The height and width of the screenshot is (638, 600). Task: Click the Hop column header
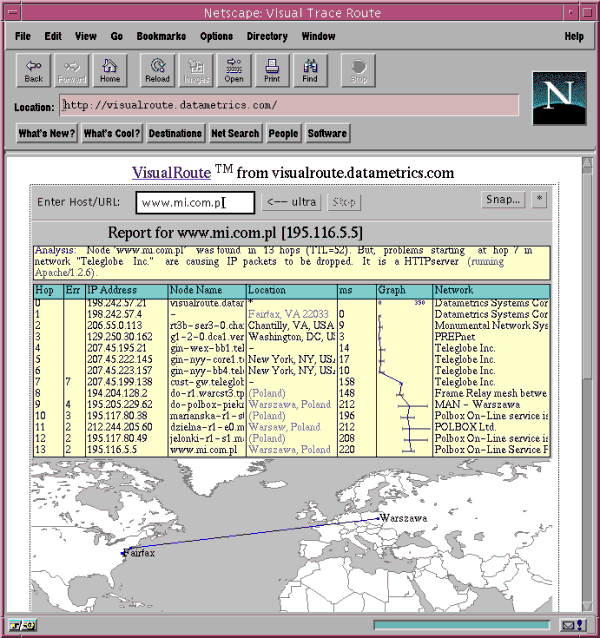click(x=48, y=290)
